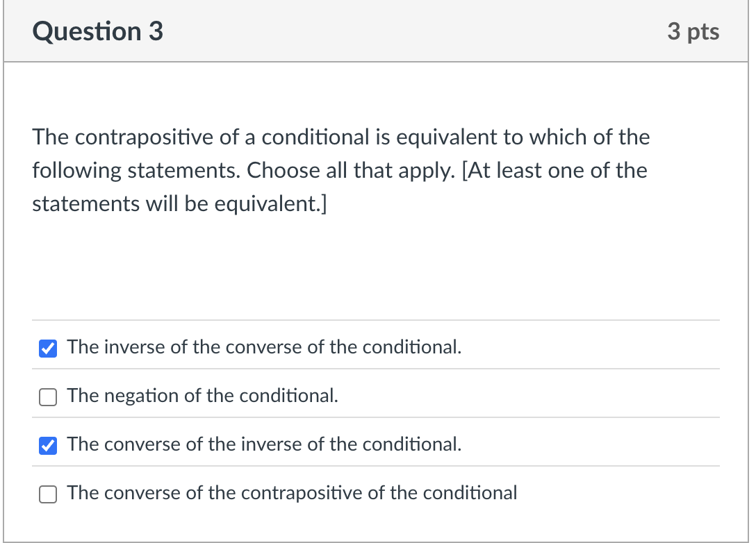Viewport: 756px width, 543px height.
Task: Toggle the inverse of the converse checkbox
Action: 47,349
